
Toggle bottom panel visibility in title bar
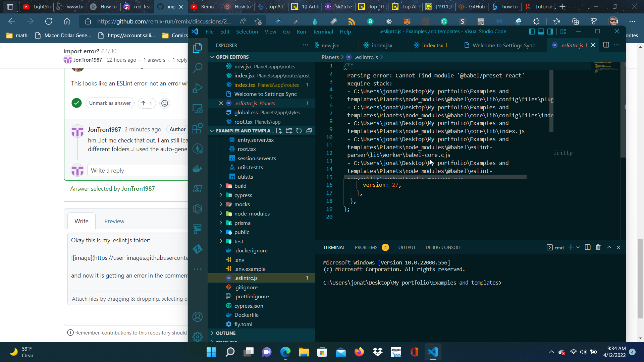(x=541, y=32)
